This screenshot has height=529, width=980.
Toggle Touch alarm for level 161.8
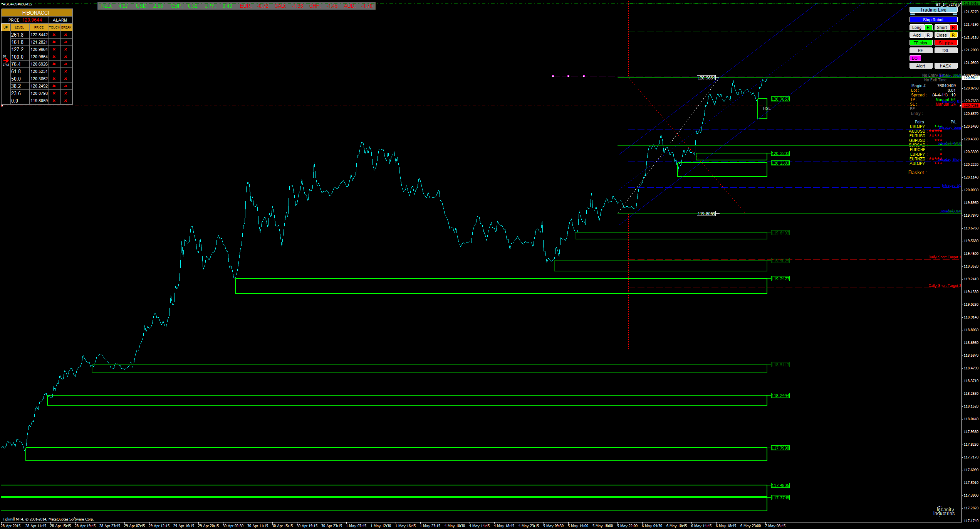54,42
